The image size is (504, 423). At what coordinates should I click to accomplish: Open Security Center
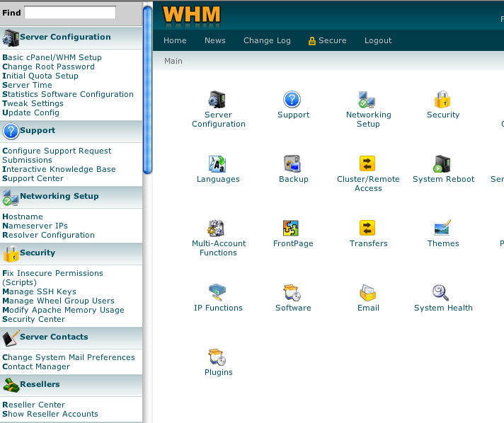[34, 319]
